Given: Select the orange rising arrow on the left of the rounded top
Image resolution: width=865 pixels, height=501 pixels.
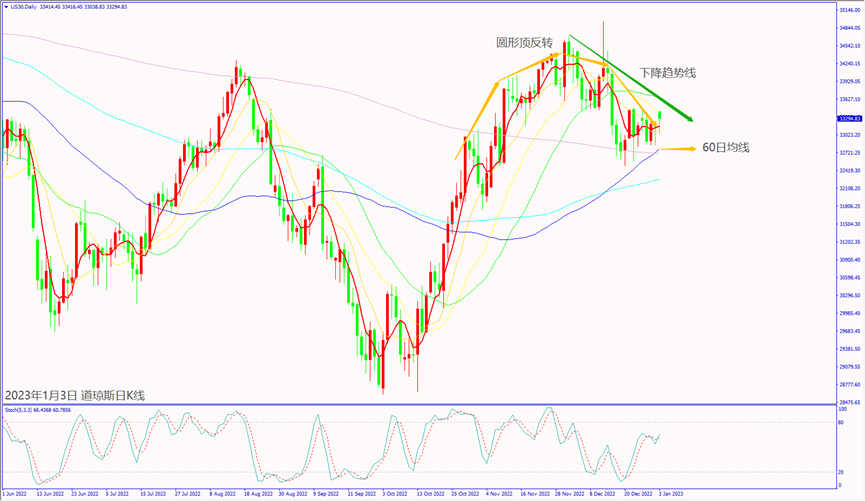Looking at the screenshot, I should (478, 118).
